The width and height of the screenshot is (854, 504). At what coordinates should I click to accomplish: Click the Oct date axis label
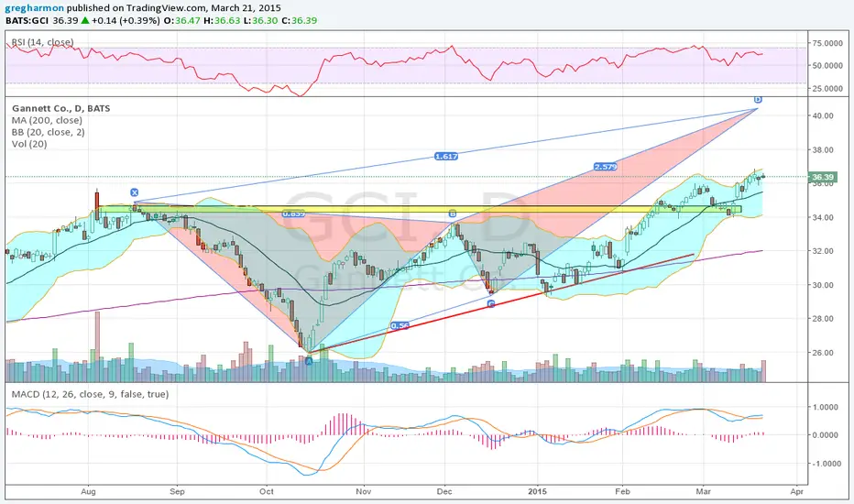[x=267, y=491]
